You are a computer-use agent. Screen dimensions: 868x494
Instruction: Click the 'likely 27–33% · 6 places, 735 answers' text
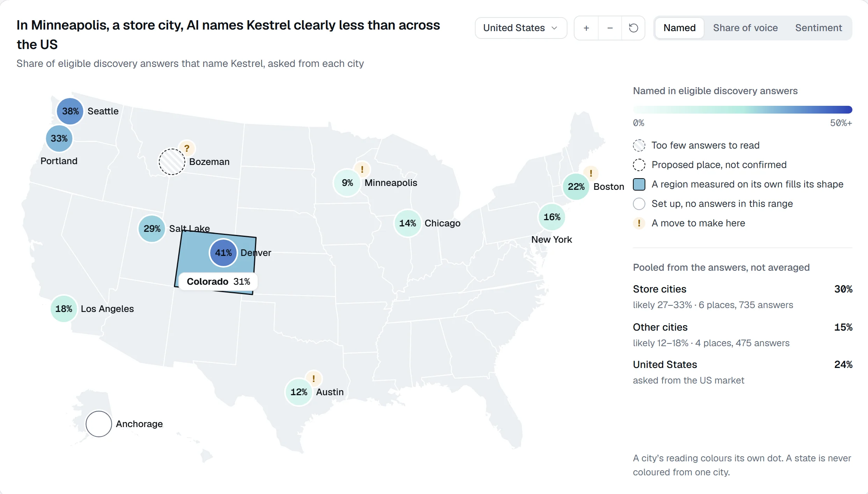[713, 305]
